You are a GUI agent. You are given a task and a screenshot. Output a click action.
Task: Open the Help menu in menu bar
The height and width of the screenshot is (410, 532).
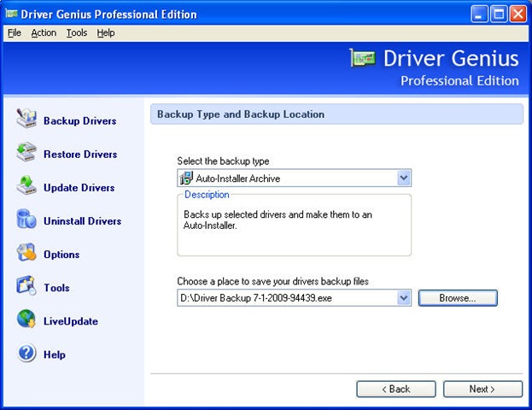(106, 33)
